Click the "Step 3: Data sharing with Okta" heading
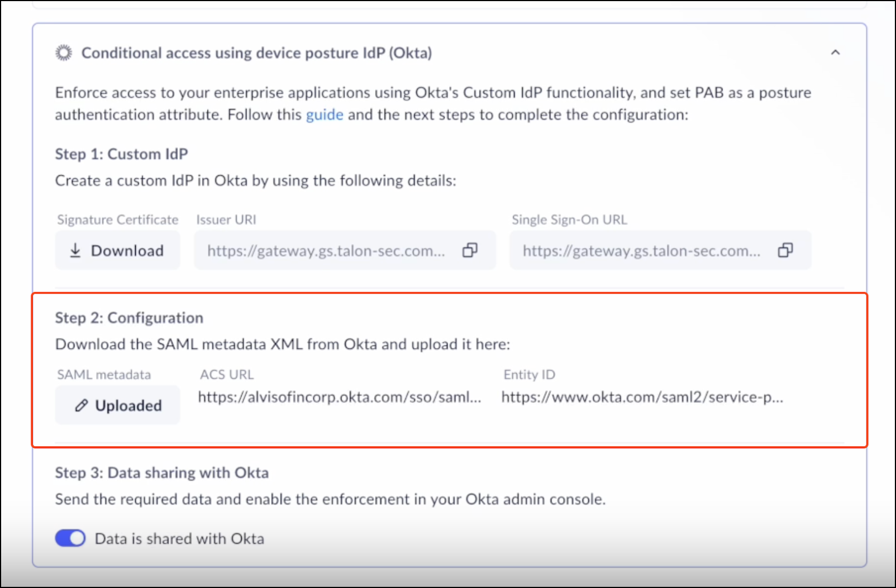 click(161, 473)
